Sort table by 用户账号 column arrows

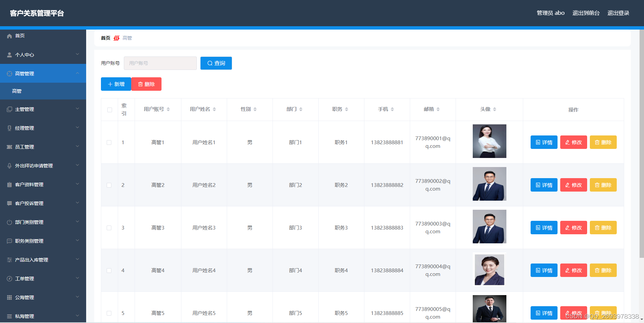(x=168, y=109)
